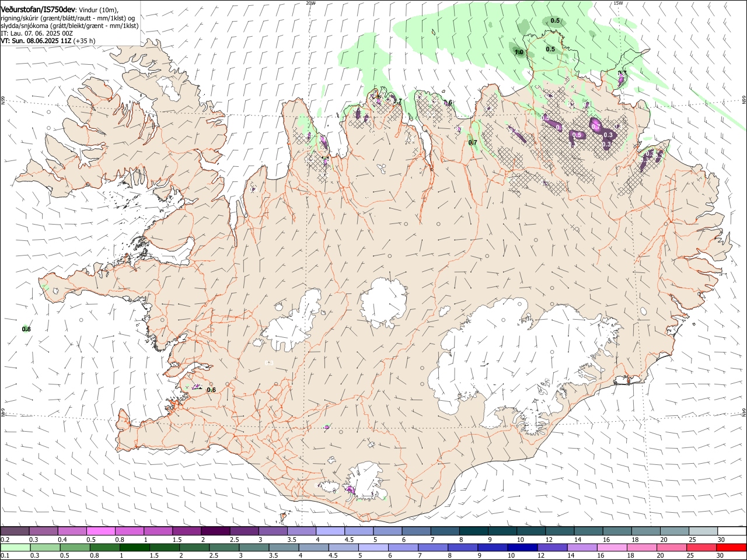Click upper legend swatch between 1 and 1.5
This screenshot has width=747, height=560.
[x=158, y=531]
